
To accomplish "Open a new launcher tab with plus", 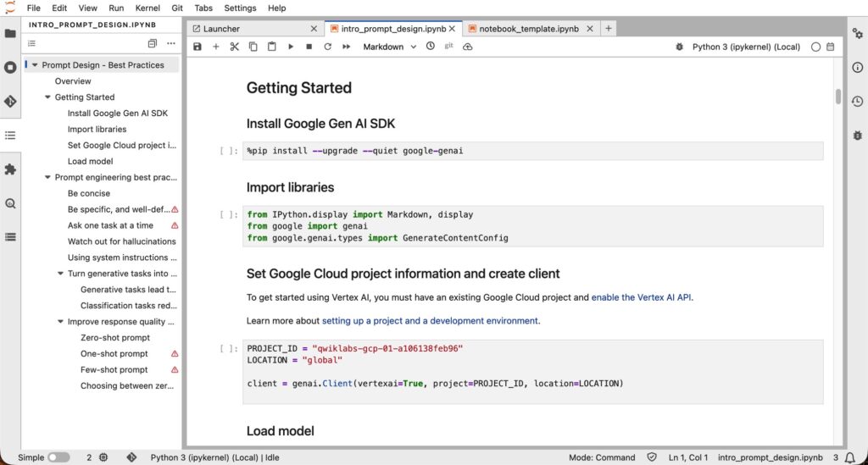I will click(609, 28).
